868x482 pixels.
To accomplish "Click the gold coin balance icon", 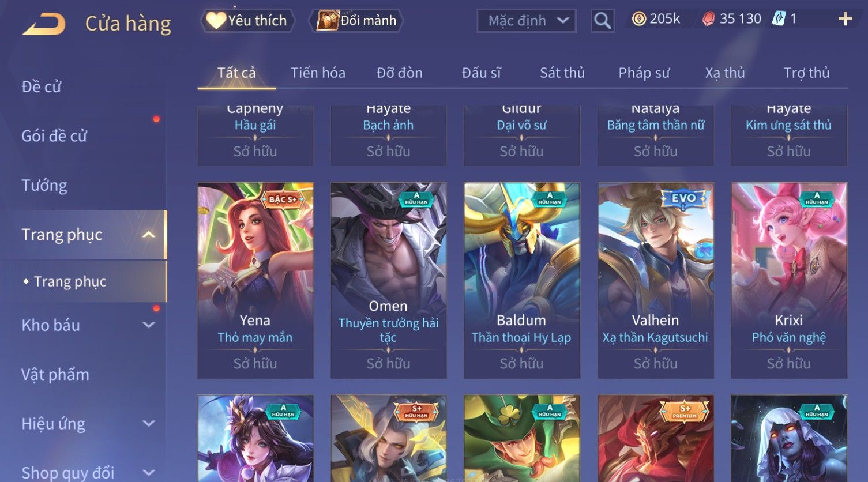I will pos(639,19).
